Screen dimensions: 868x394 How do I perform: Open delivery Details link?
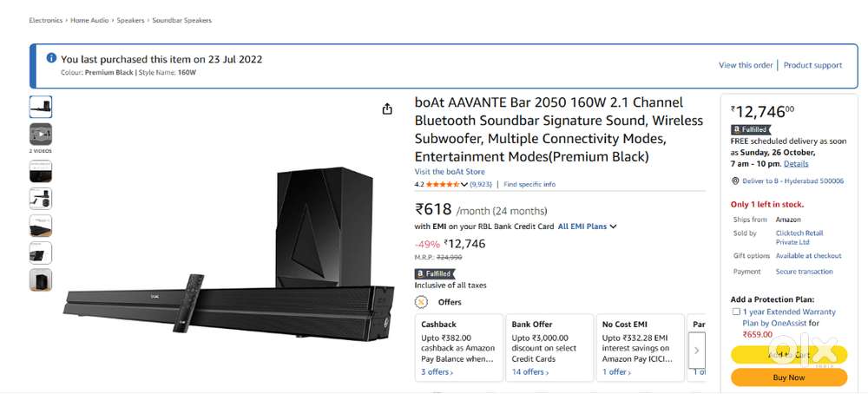796,163
